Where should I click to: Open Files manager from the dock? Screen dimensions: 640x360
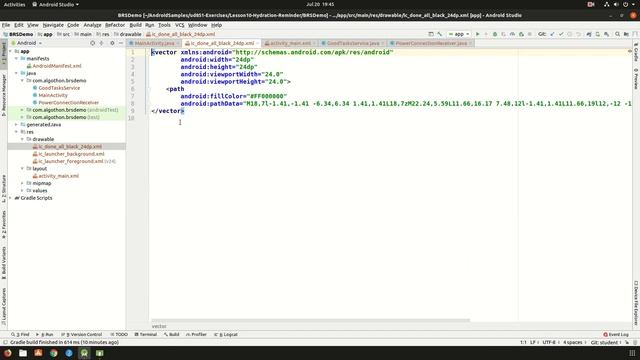(x=23, y=353)
